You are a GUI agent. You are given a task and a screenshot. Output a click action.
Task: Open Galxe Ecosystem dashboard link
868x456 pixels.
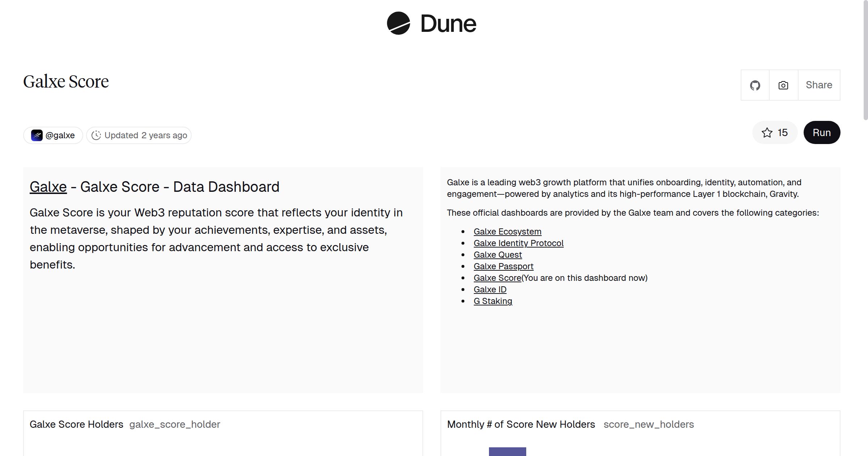click(x=507, y=232)
